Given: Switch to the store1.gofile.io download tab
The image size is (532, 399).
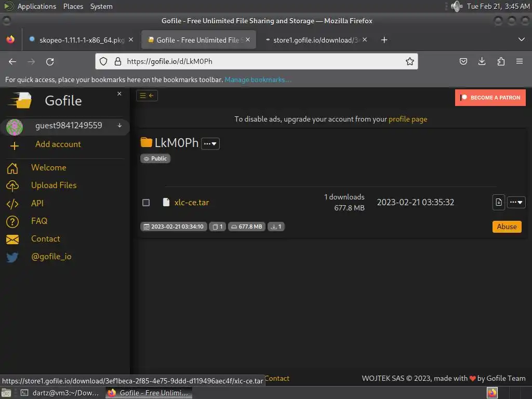Looking at the screenshot, I should (x=315, y=40).
